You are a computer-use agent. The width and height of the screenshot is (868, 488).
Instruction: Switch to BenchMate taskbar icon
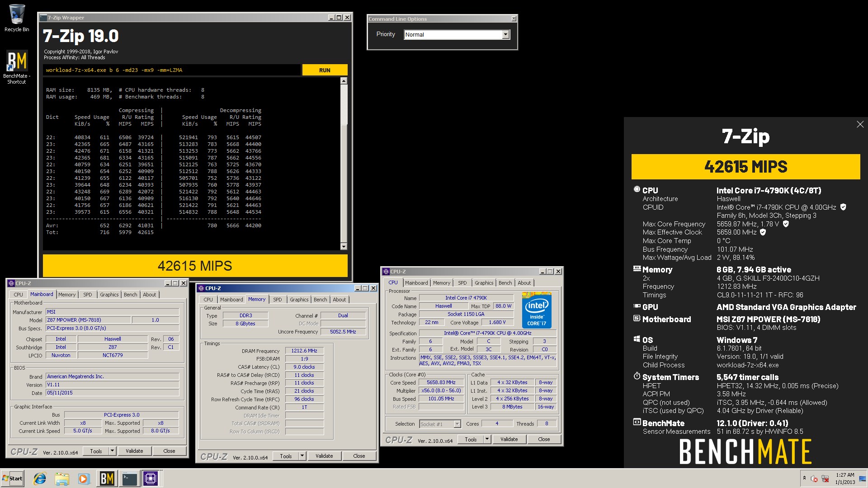(107, 479)
